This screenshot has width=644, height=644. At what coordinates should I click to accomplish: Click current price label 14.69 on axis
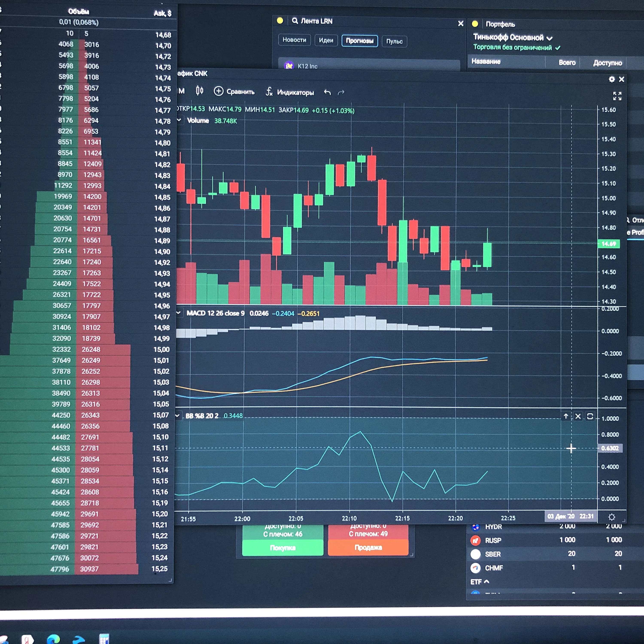608,244
